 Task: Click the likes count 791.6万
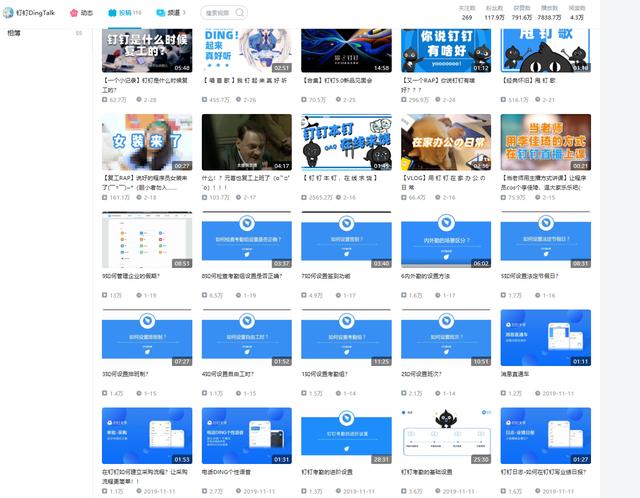click(522, 13)
